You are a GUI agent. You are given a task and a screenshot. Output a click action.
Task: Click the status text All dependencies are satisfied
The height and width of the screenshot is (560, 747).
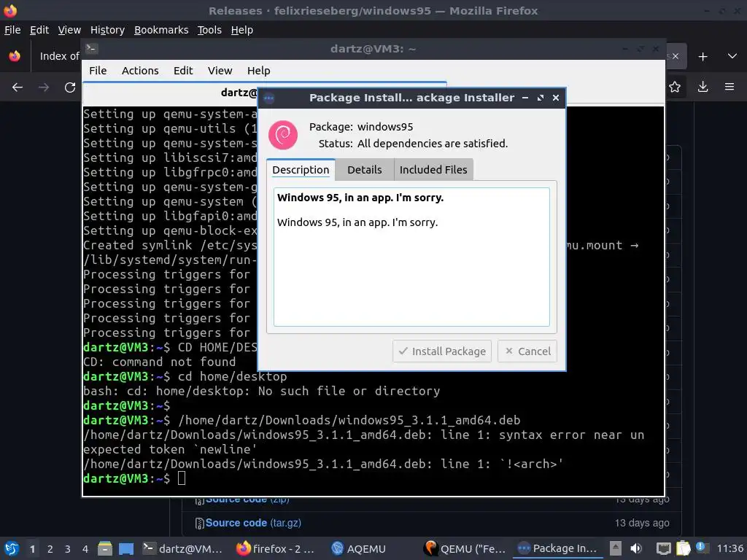[433, 144]
